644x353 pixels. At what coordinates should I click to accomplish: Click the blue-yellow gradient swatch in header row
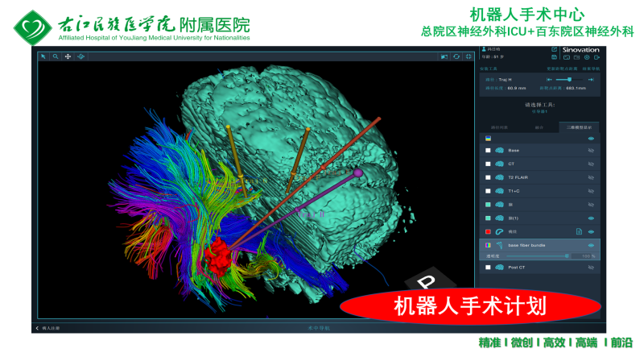tap(488, 139)
